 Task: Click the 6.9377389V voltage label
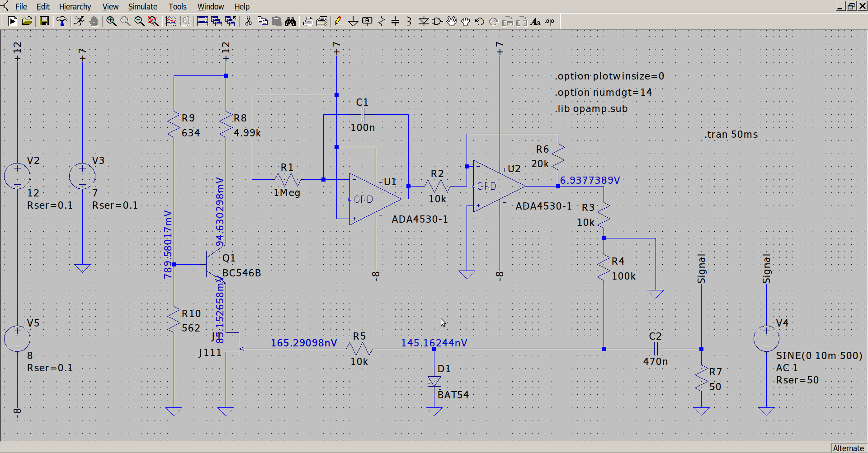pos(590,180)
